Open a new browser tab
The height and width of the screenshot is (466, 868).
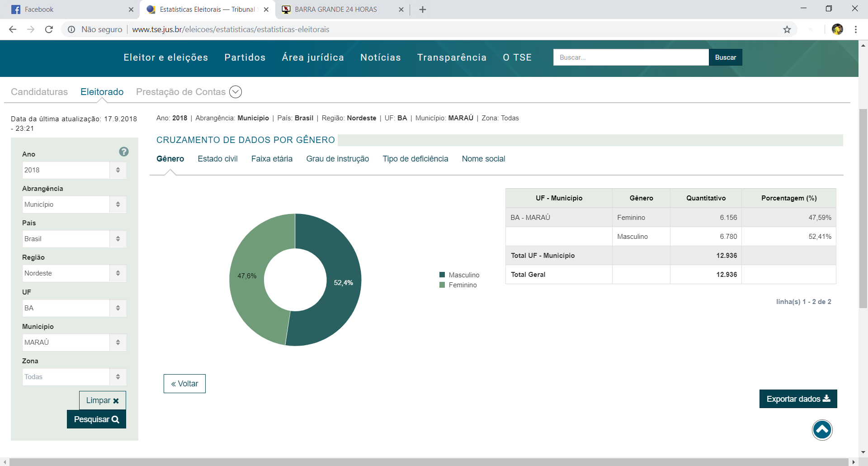(422, 10)
